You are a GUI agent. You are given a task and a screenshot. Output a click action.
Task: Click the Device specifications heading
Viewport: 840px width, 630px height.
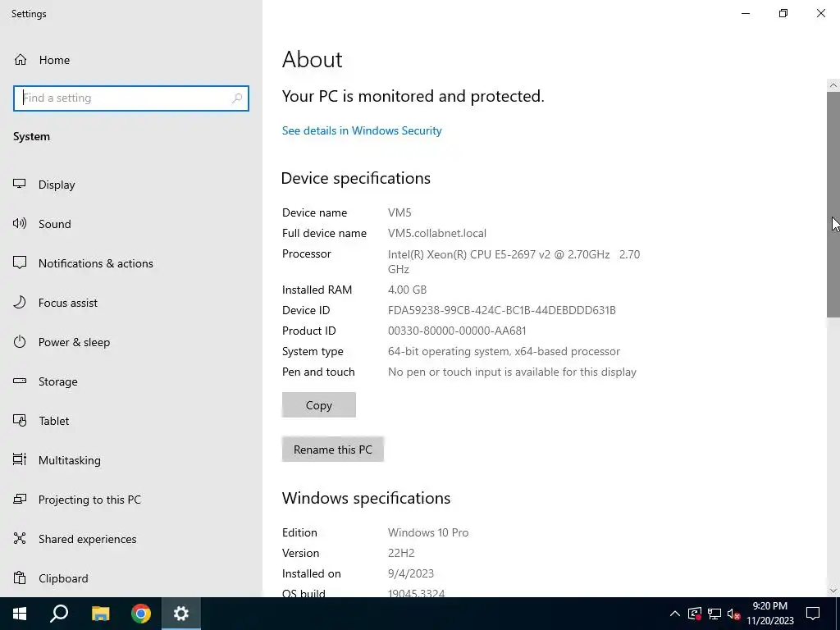point(356,178)
